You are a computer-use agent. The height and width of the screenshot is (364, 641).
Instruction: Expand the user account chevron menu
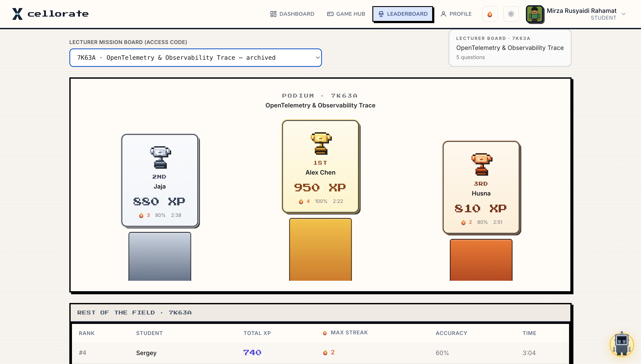(x=623, y=14)
